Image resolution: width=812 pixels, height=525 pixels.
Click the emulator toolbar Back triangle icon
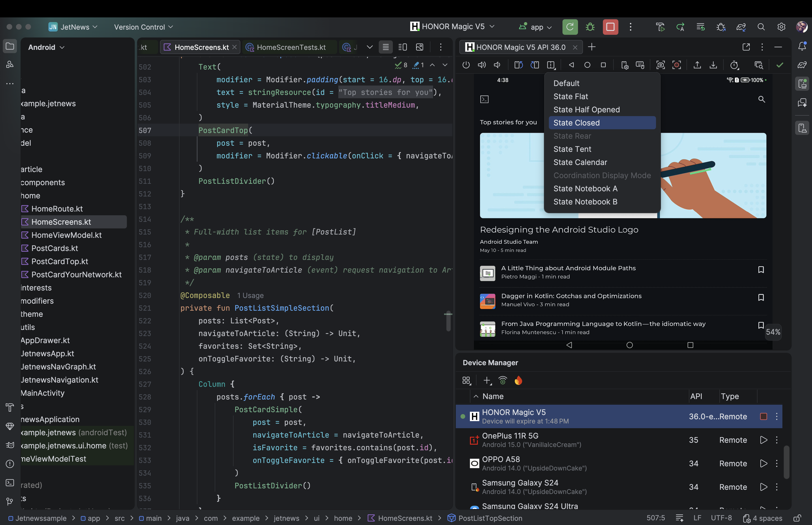point(571,65)
